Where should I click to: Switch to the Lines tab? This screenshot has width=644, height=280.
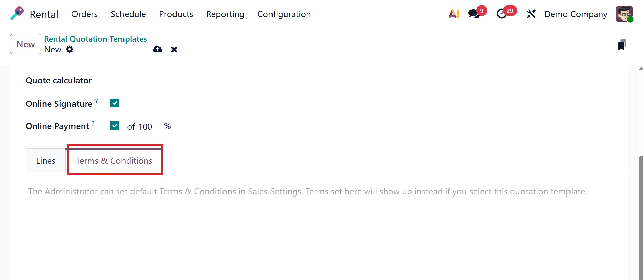[x=46, y=161]
